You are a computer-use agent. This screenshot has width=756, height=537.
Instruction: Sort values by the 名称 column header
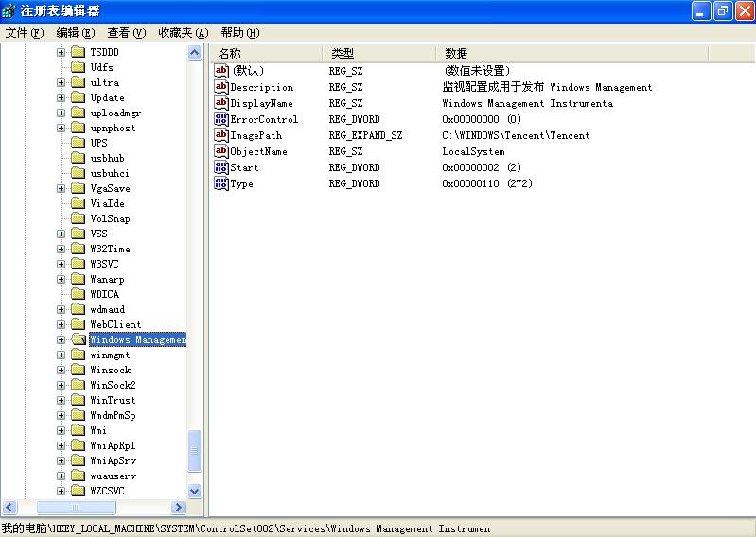[267, 53]
